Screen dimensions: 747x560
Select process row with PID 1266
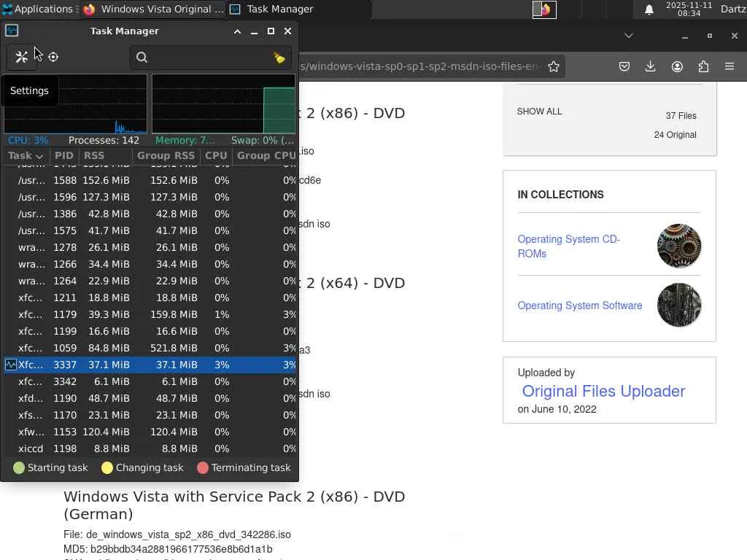pos(150,264)
